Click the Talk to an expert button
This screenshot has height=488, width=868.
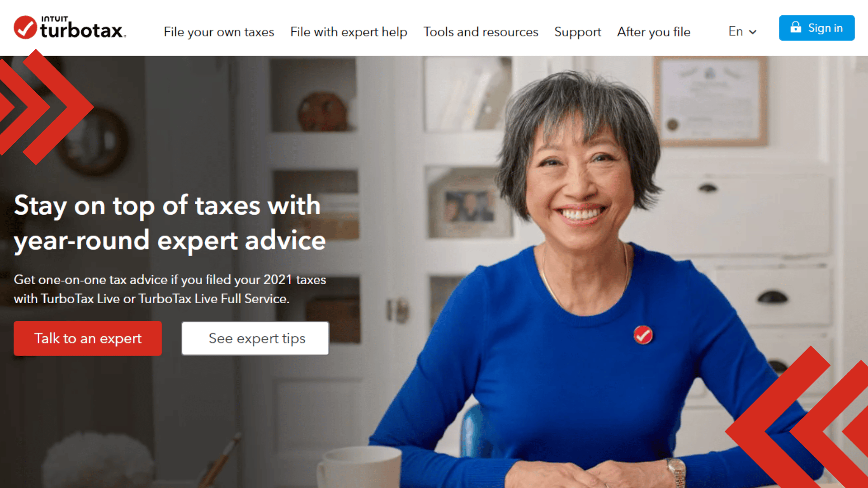(x=88, y=338)
